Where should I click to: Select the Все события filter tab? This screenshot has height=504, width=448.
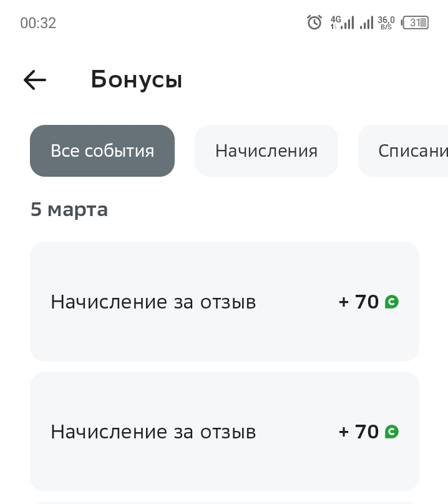[x=102, y=151]
